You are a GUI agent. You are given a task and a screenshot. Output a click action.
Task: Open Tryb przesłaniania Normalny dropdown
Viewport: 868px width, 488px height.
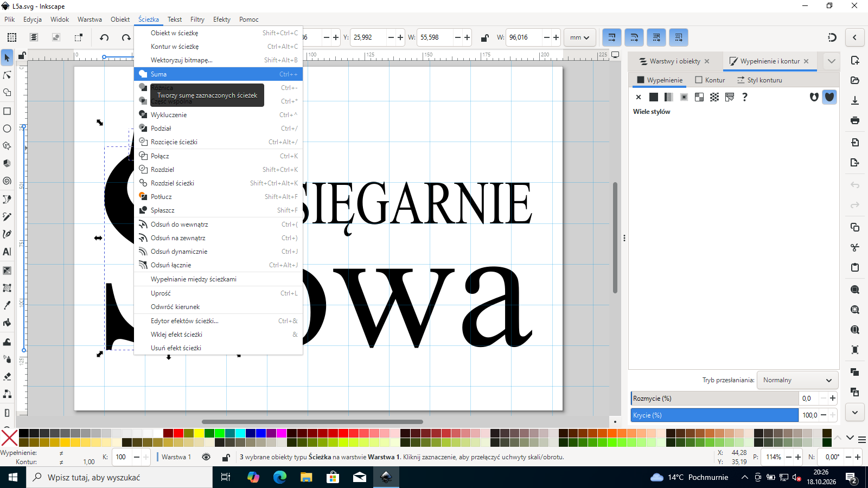(x=797, y=380)
